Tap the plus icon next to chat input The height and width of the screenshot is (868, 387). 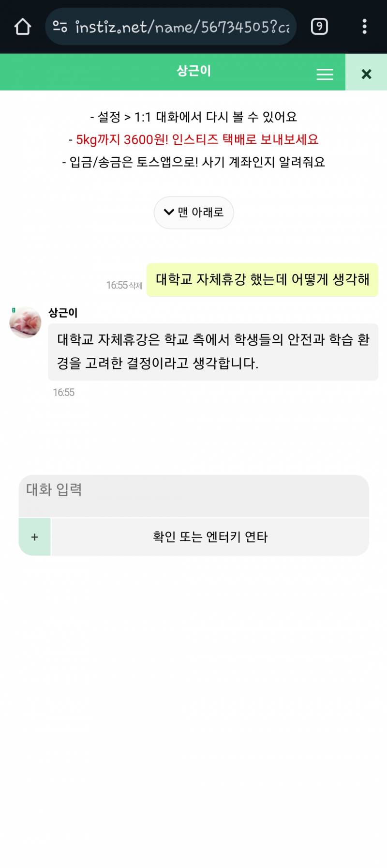tap(34, 536)
